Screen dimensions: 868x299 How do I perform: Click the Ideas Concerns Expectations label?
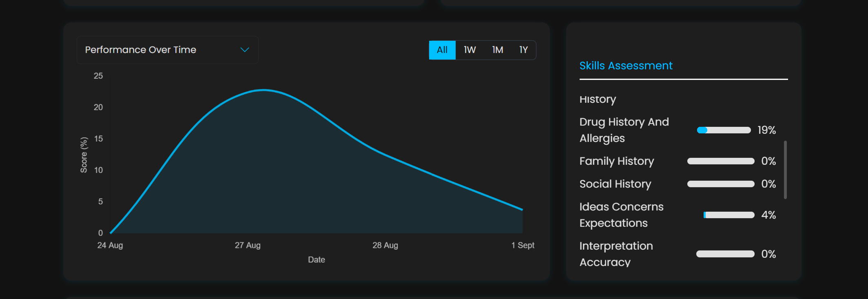click(x=621, y=215)
